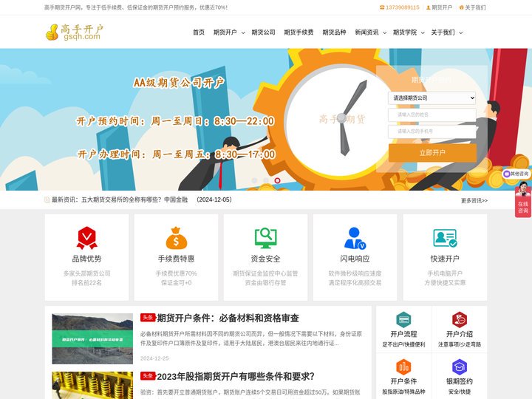
Task: Open the quarry thumbnail of 期货开户条件 article
Action: 92,338
